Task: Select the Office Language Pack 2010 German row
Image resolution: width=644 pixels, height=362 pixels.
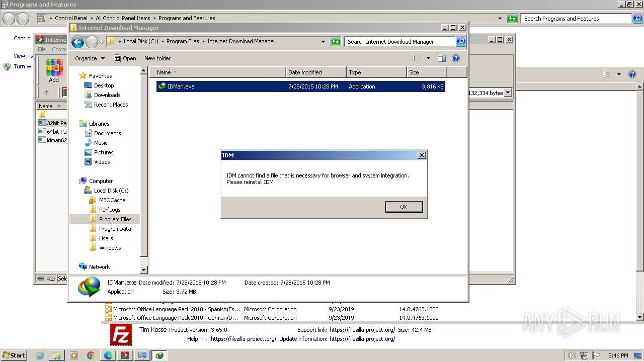Action: tap(272, 318)
